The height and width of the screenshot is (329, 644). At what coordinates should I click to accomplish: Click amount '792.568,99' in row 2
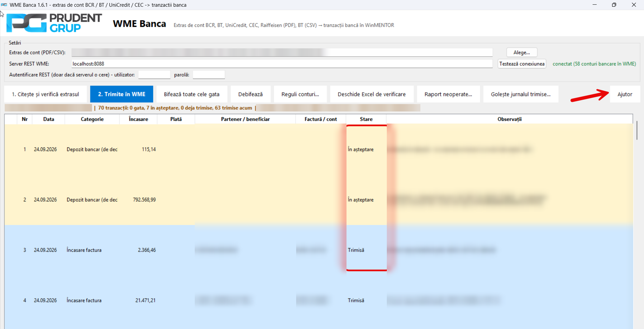coord(144,200)
